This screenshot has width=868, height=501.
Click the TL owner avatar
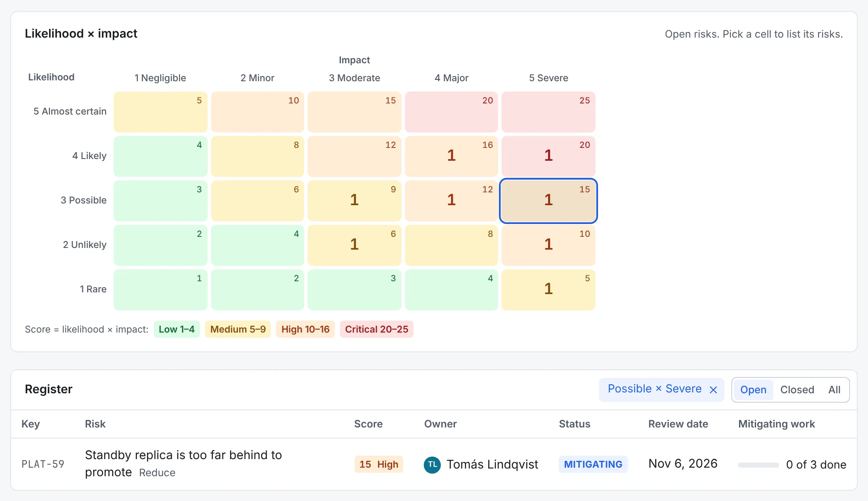pos(432,465)
